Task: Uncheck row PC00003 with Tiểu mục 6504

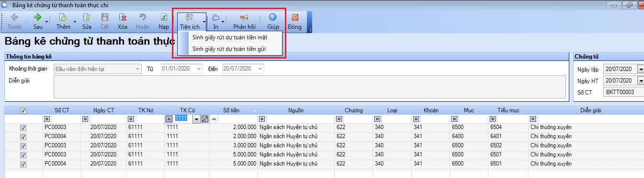Action: [23, 128]
